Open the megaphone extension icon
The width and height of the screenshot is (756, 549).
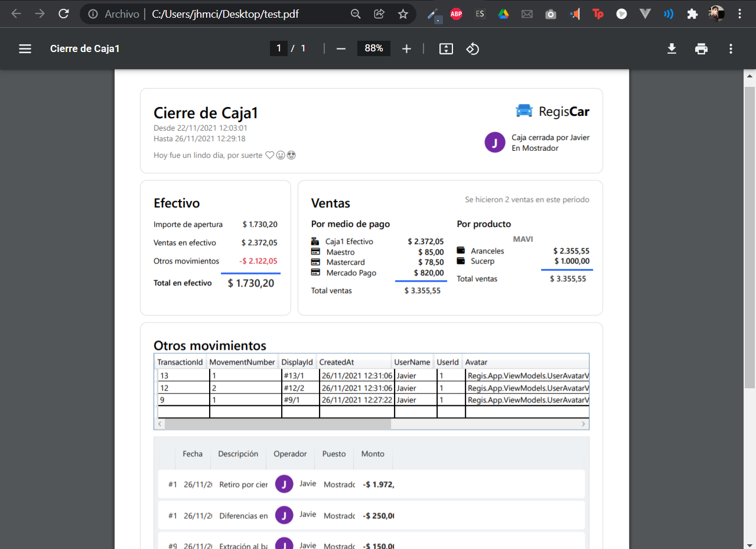click(575, 14)
